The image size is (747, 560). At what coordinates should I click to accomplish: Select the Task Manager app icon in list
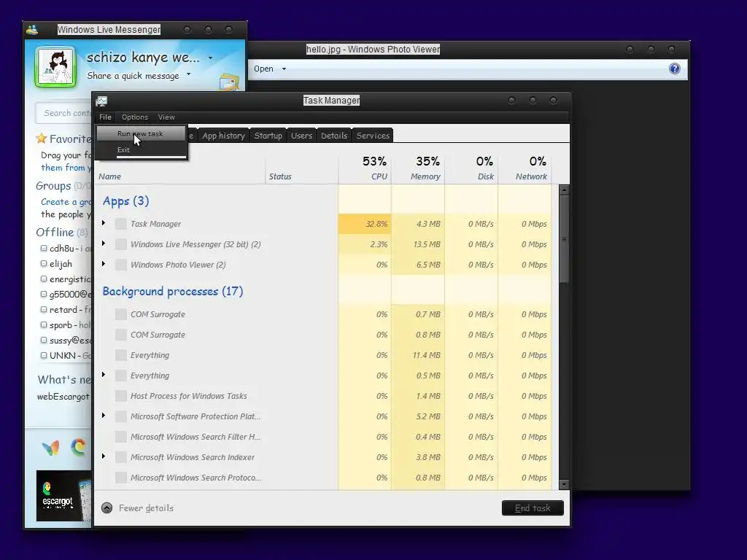click(121, 224)
